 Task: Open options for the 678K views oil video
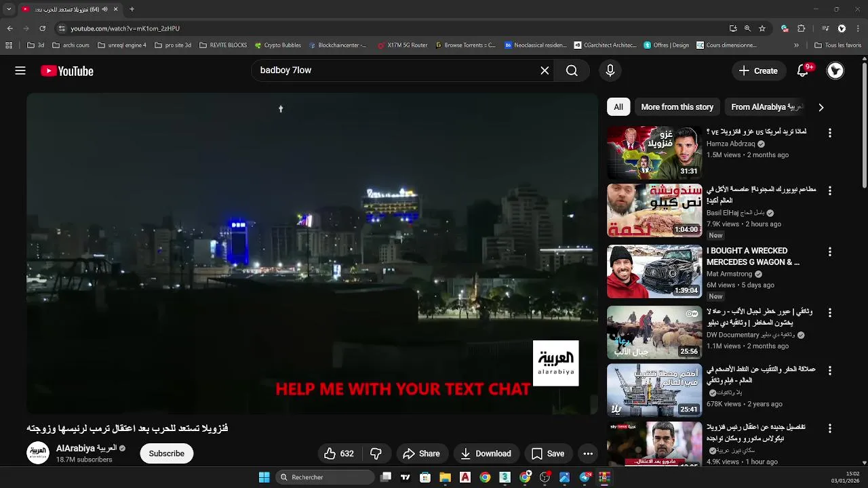point(829,371)
